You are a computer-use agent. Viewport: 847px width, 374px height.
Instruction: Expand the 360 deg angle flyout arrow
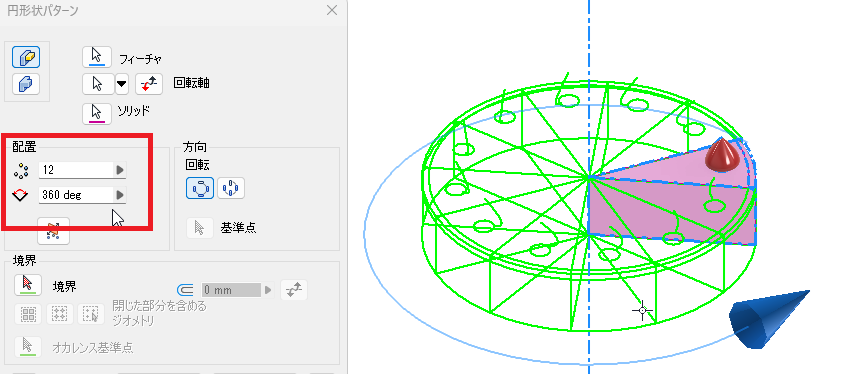click(x=120, y=195)
